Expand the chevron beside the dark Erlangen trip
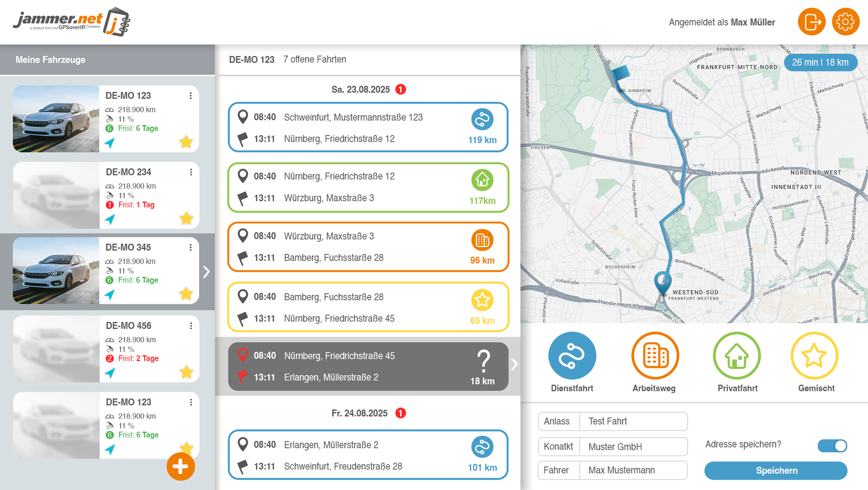The width and height of the screenshot is (868, 490). (514, 364)
